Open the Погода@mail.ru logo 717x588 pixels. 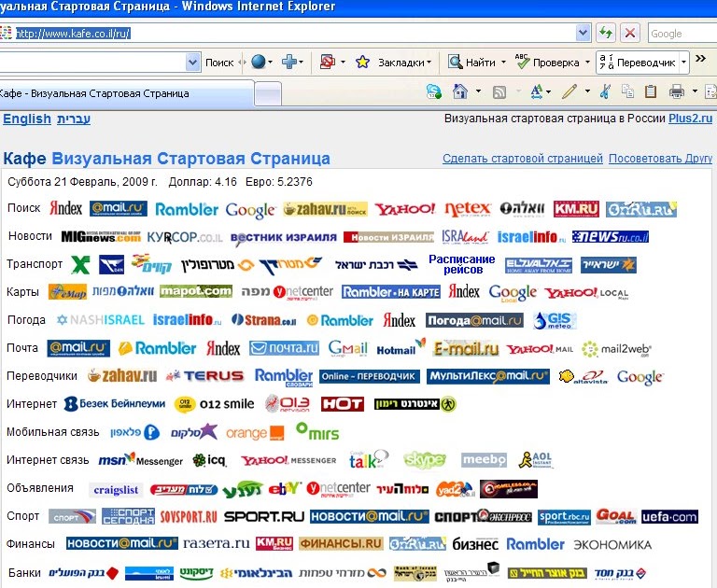474,320
